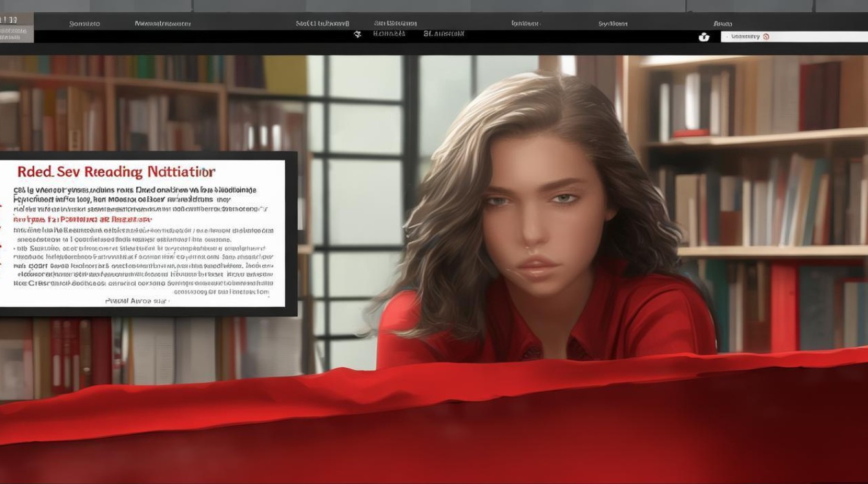Image resolution: width=868 pixels, height=484 pixels.
Task: Click the logo block in the top-left corner
Action: (16, 27)
